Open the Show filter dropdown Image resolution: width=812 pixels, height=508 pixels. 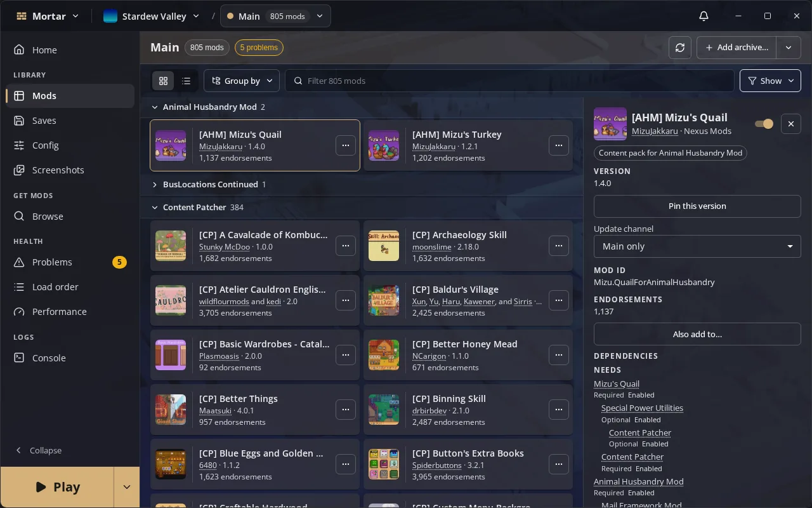pos(770,81)
